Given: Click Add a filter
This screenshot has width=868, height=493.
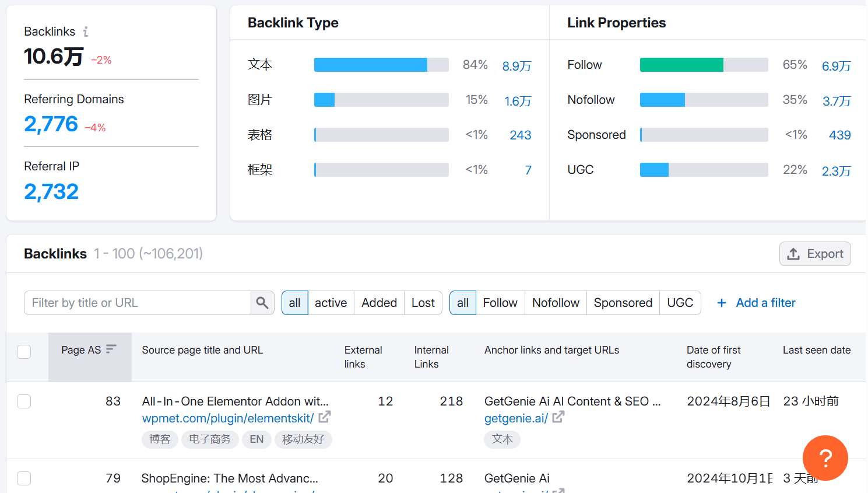Looking at the screenshot, I should (756, 303).
